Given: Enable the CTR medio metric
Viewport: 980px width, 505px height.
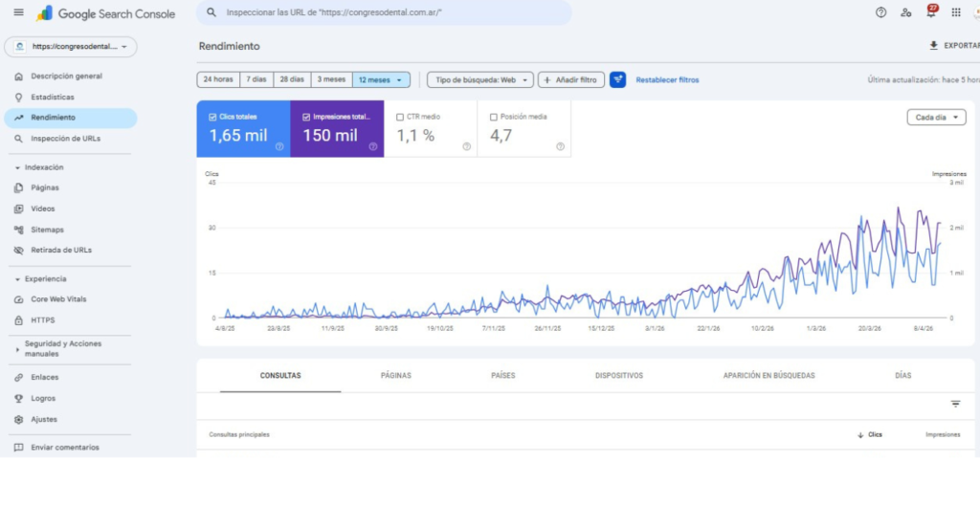Looking at the screenshot, I should coord(399,117).
